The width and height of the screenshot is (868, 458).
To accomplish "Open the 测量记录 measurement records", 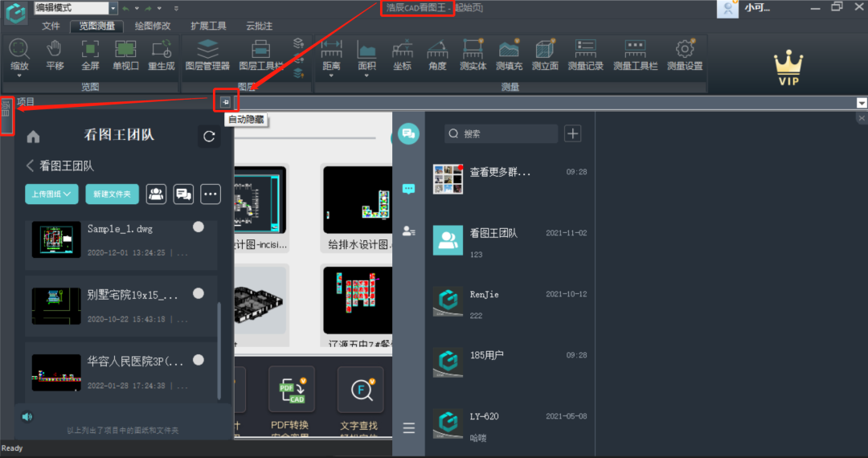I will (x=585, y=55).
